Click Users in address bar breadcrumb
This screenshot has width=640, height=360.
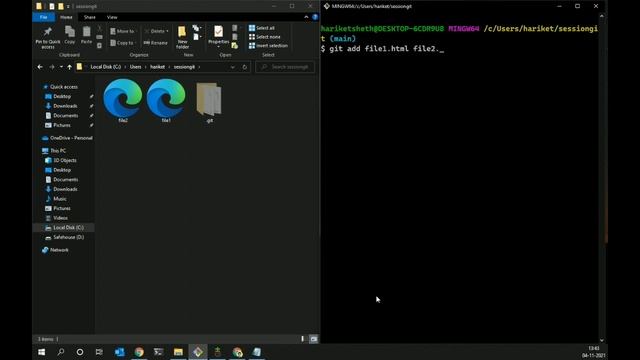click(135, 67)
